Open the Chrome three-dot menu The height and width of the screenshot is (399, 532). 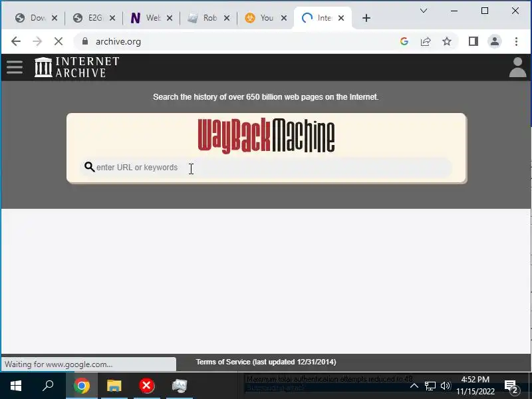(x=516, y=41)
